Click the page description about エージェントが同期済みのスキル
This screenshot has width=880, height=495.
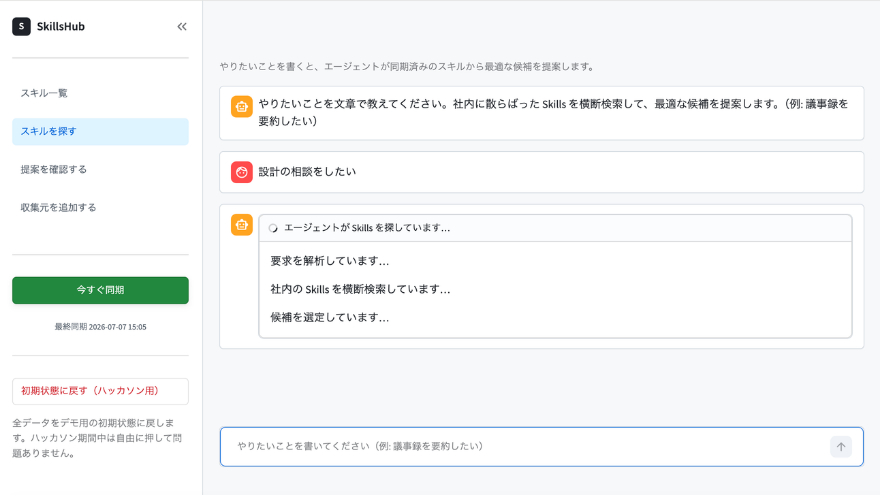click(408, 66)
